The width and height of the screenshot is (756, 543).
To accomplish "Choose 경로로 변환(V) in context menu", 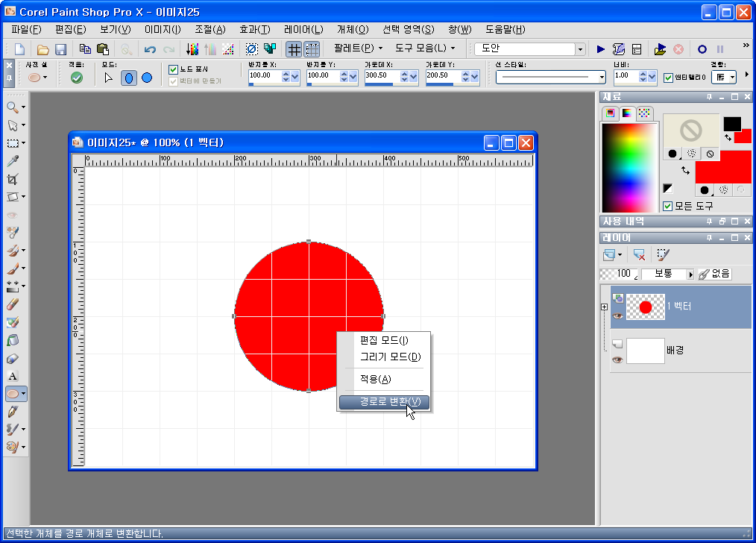I will coord(384,402).
